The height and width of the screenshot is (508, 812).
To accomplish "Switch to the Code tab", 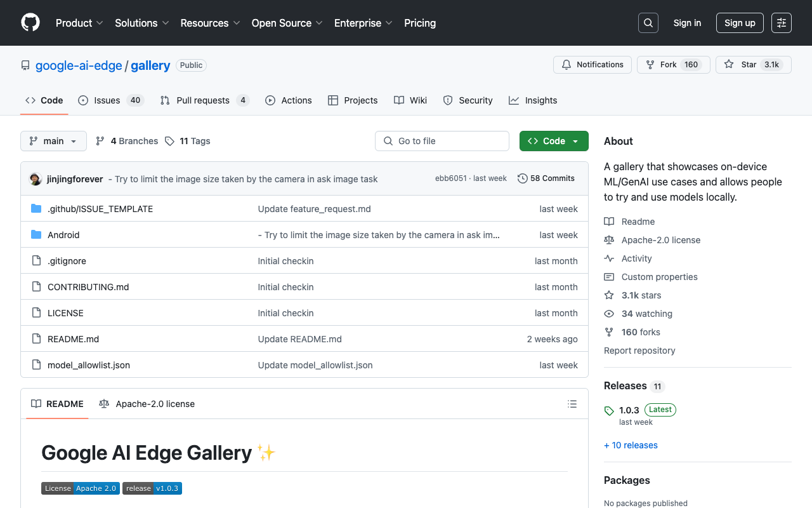I will tap(44, 100).
